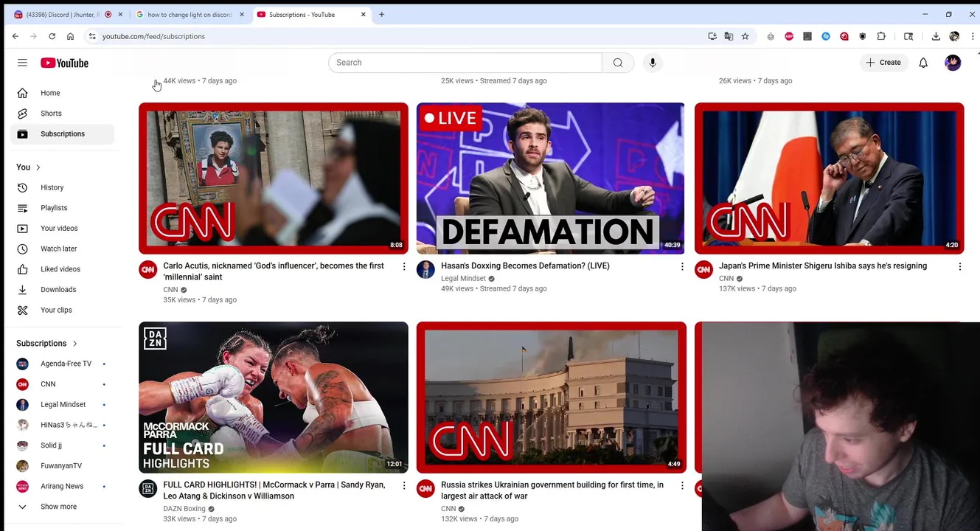980x531 pixels.
Task: Play the DEFAMATION live stream thumbnail
Action: pyautogui.click(x=551, y=178)
